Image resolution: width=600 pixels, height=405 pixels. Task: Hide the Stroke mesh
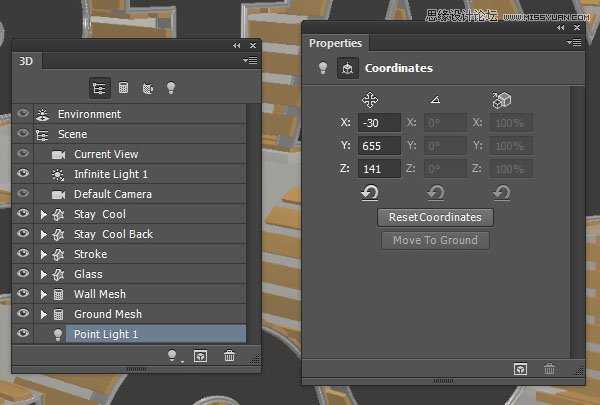coord(23,253)
